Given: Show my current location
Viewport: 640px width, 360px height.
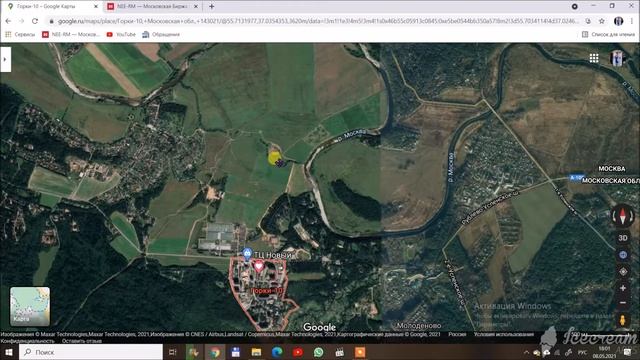Looking at the screenshot, I should pyautogui.click(x=623, y=271).
